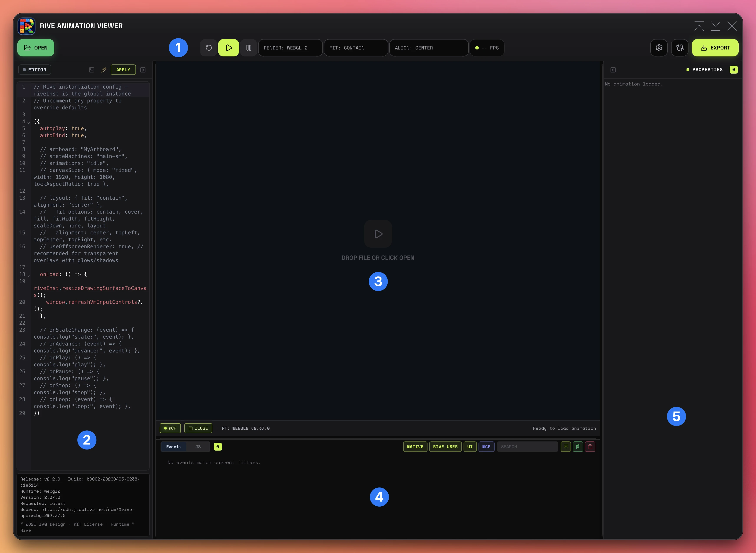Click the 'Requested: latest' info line

click(x=43, y=503)
